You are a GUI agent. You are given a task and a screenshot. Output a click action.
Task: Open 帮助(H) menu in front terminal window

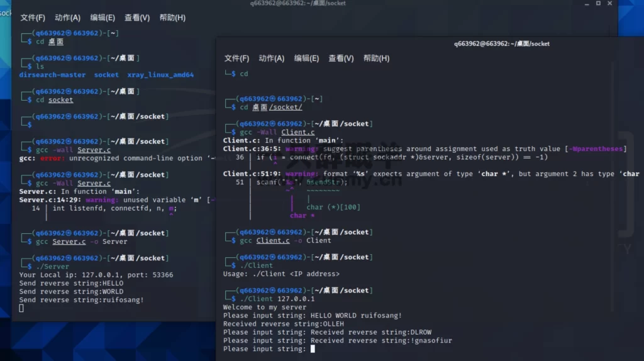pyautogui.click(x=376, y=58)
